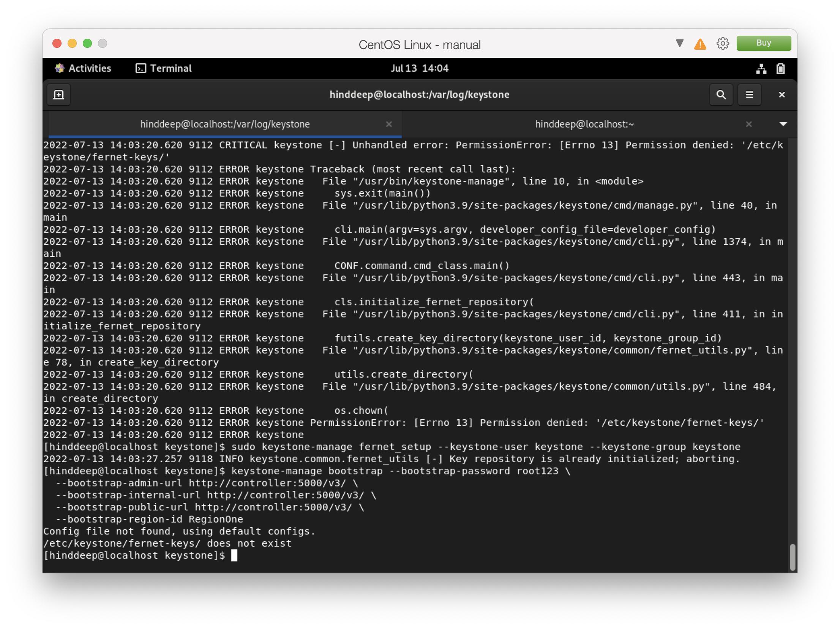Click the 'CentOS Linux - manual' window title
This screenshot has width=840, height=629.
(x=420, y=45)
